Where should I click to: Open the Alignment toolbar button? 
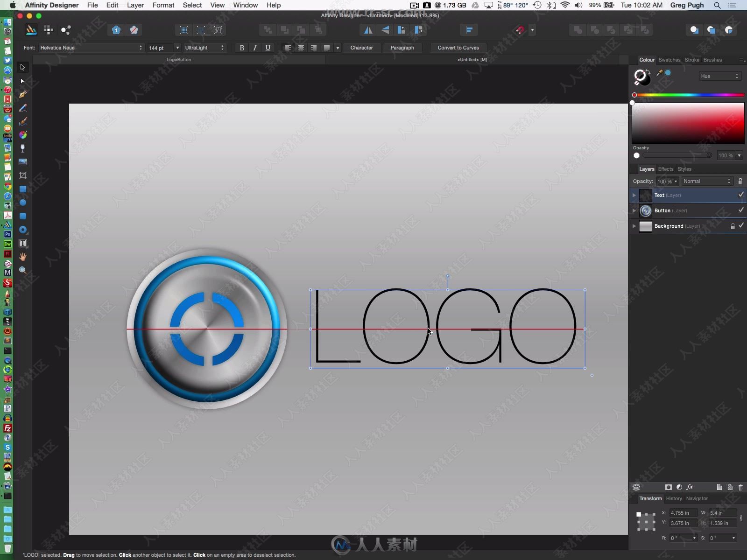tap(469, 30)
